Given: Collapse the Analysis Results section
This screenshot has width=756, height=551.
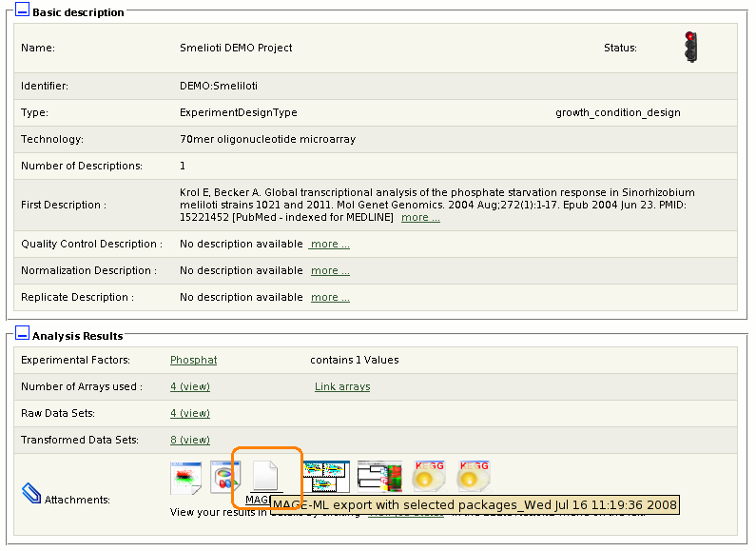Looking at the screenshot, I should (22, 333).
